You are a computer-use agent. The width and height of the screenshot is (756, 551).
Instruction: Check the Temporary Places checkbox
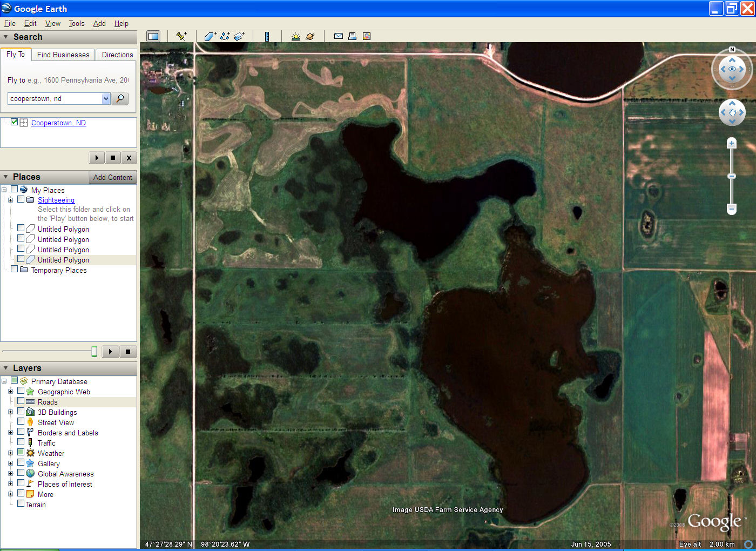click(x=14, y=269)
